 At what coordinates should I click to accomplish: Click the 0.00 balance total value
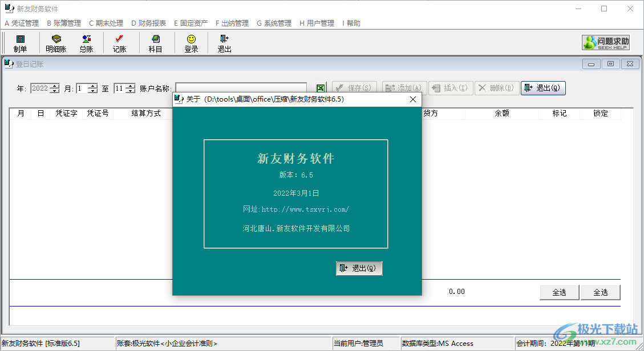[457, 292]
